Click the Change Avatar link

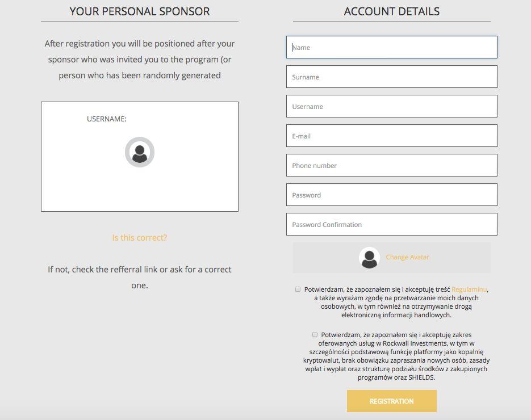click(x=407, y=257)
